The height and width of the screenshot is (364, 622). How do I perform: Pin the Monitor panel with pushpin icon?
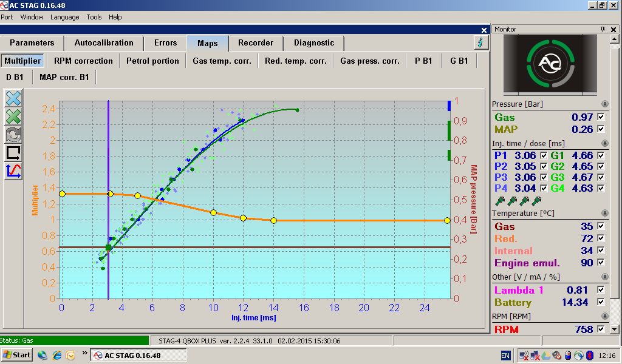pyautogui.click(x=603, y=29)
